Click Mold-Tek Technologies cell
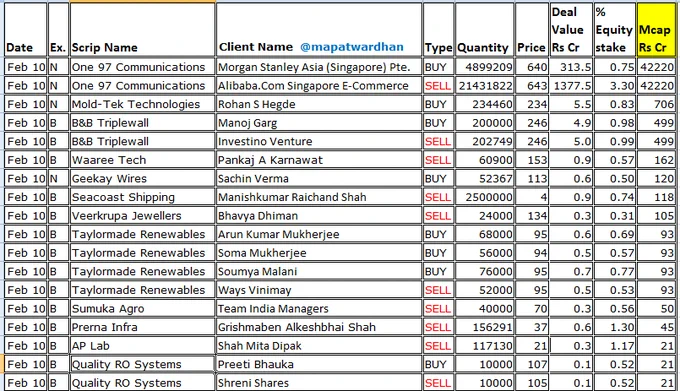 tap(142, 104)
